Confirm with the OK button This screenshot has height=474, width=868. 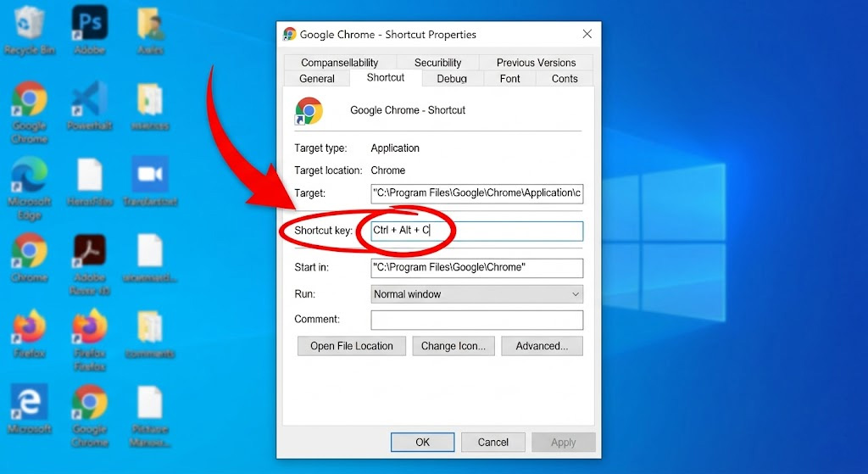click(422, 442)
